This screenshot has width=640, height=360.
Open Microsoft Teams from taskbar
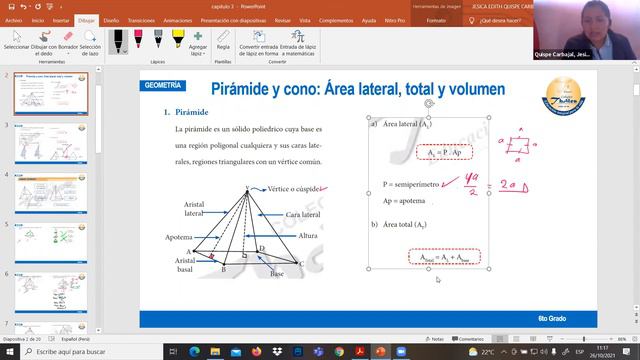click(x=318, y=351)
